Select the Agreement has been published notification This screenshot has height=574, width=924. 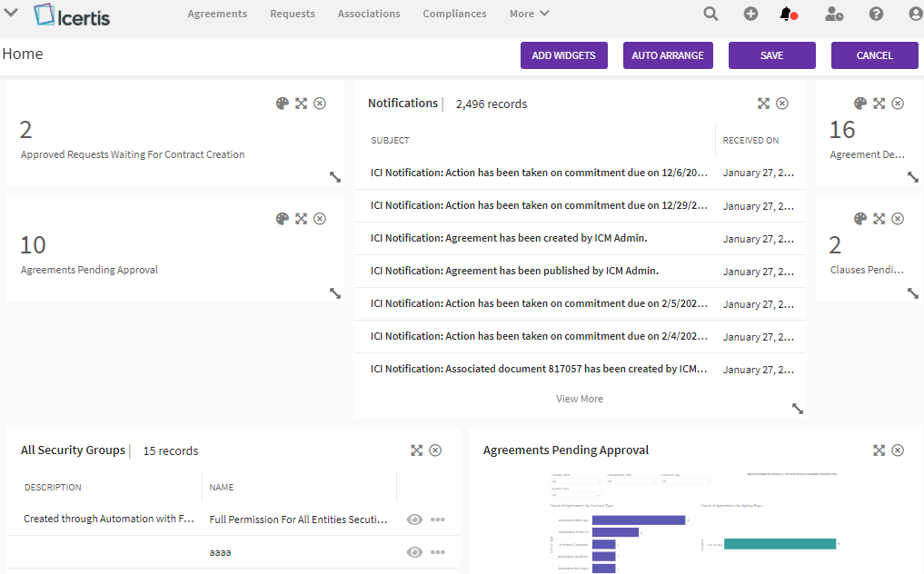point(514,271)
